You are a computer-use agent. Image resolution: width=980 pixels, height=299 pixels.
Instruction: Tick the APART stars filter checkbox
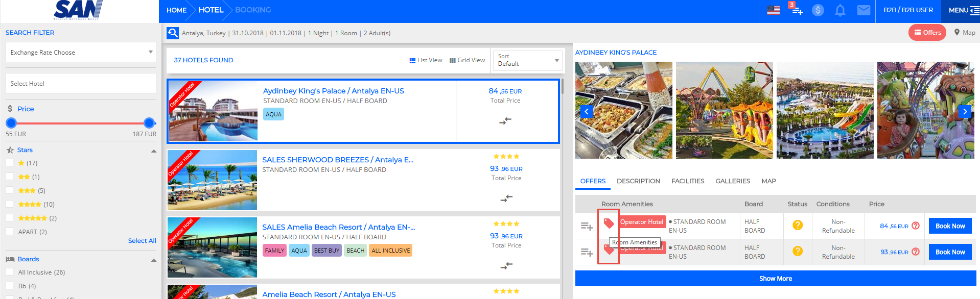pos(9,232)
